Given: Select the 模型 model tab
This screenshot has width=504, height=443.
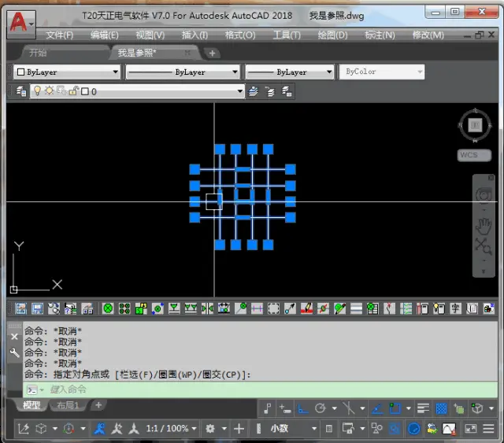Looking at the screenshot, I should (x=31, y=405).
